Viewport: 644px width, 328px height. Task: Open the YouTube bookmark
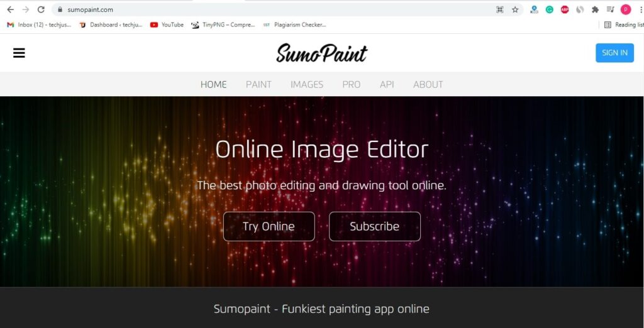[167, 25]
